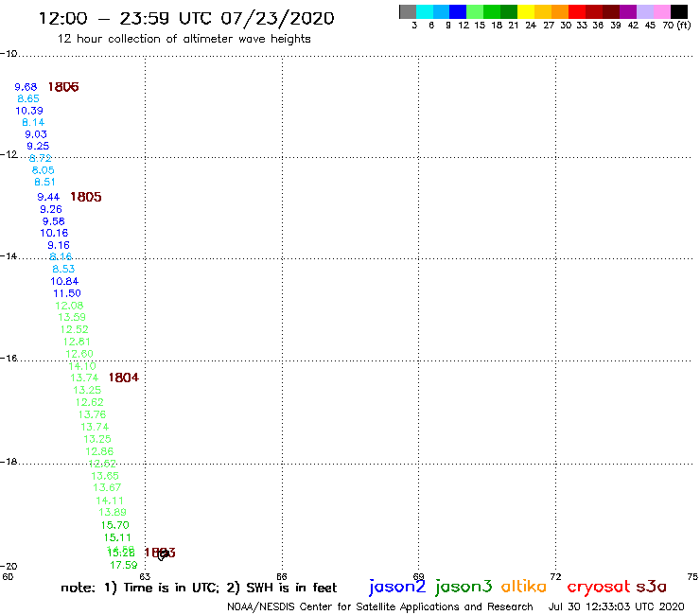Click longitude axis label 72
This screenshot has width=700, height=615.
click(555, 576)
